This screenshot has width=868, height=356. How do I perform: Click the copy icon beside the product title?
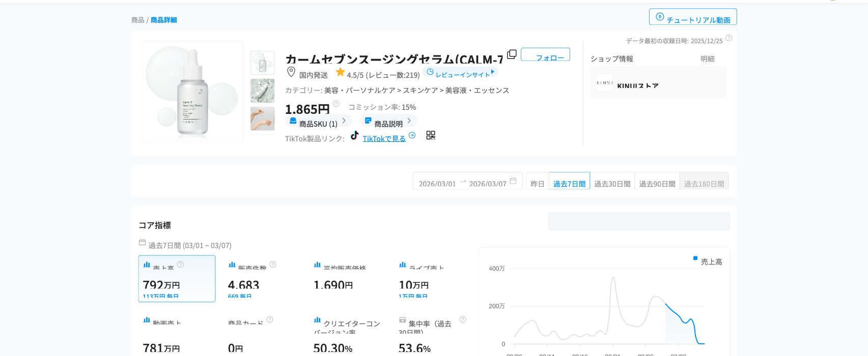click(512, 54)
